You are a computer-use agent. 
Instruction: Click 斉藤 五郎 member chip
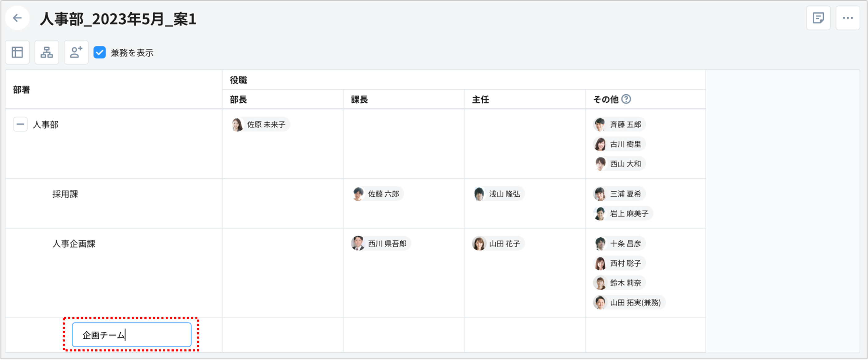click(619, 125)
